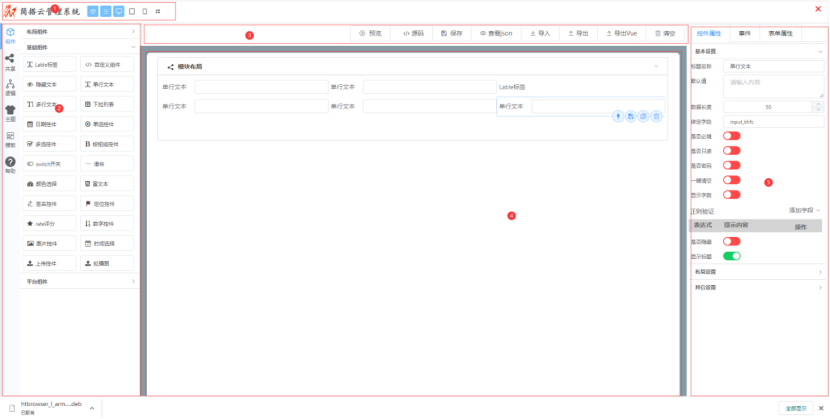Switch to the 事件 tab

[x=745, y=34]
